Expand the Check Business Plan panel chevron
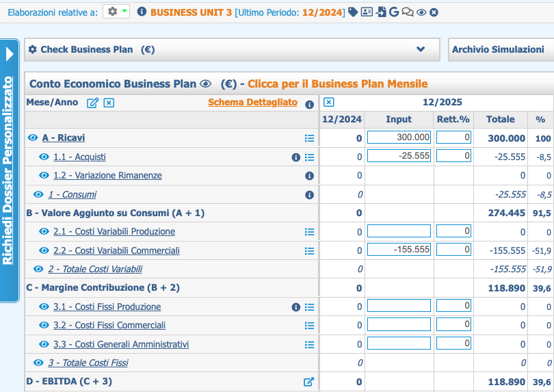This screenshot has width=554, height=392. pos(421,49)
